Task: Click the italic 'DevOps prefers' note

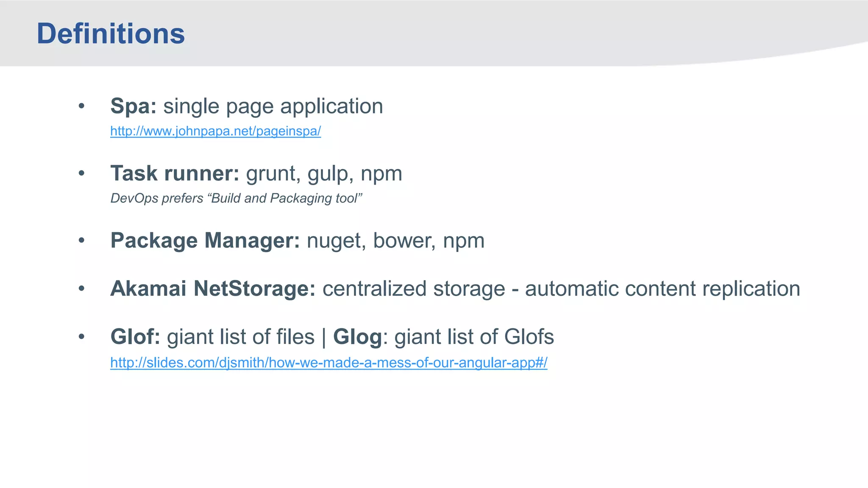Action: tap(236, 198)
